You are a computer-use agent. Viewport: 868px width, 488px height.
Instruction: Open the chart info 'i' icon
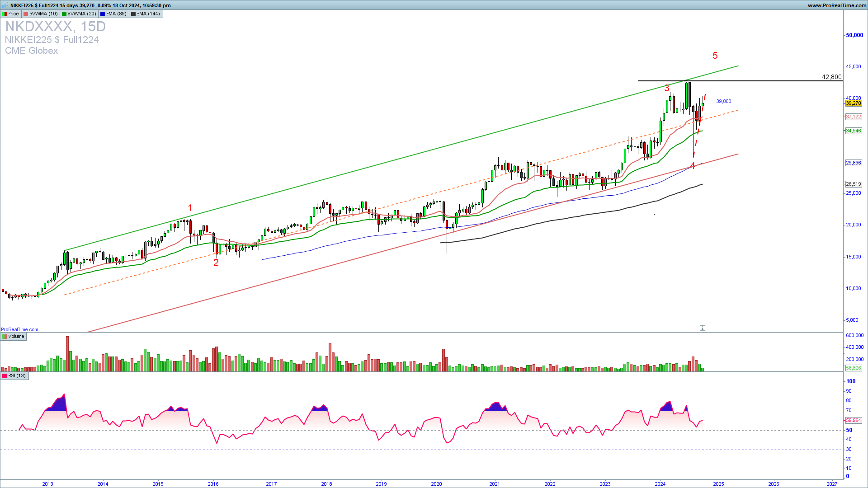[x=702, y=328]
